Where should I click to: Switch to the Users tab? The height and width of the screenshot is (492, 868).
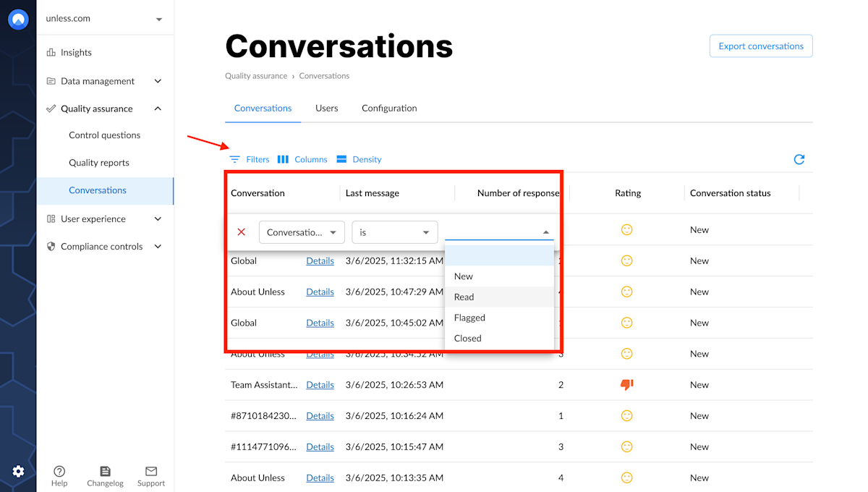point(326,108)
